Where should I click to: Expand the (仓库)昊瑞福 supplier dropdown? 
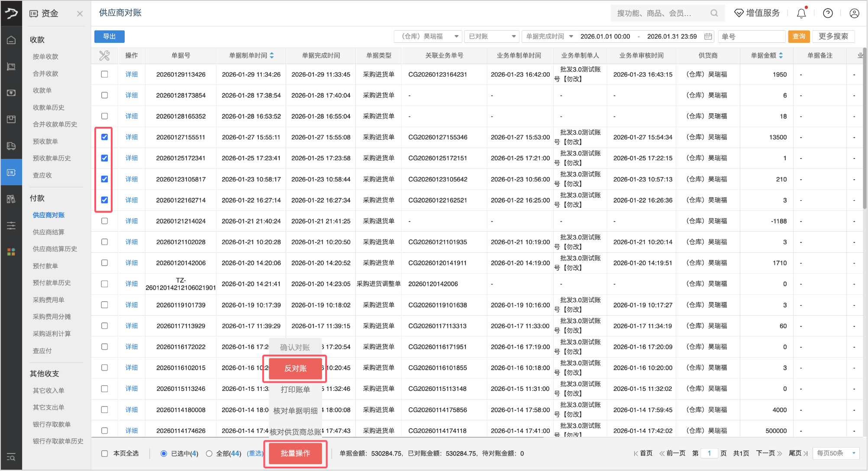tap(428, 36)
